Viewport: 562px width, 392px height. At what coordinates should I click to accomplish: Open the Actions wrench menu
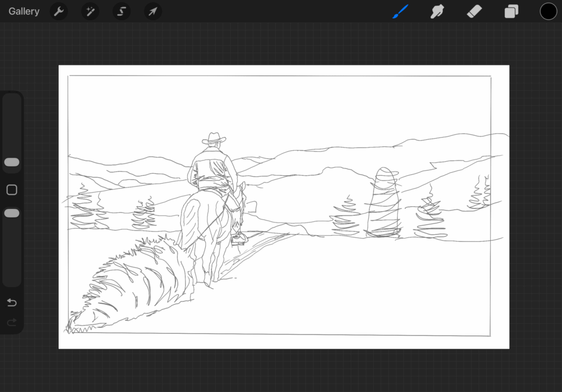(x=59, y=12)
